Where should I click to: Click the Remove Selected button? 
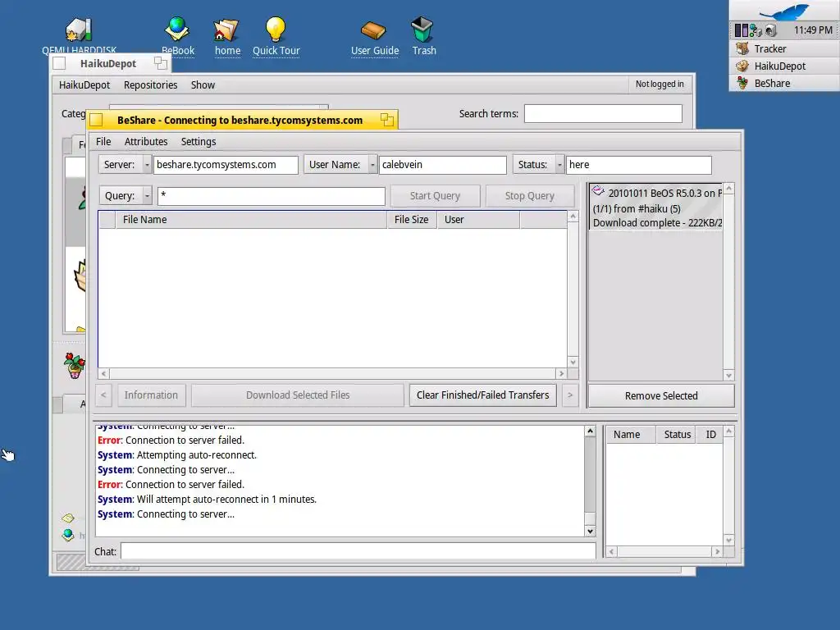[x=661, y=396]
